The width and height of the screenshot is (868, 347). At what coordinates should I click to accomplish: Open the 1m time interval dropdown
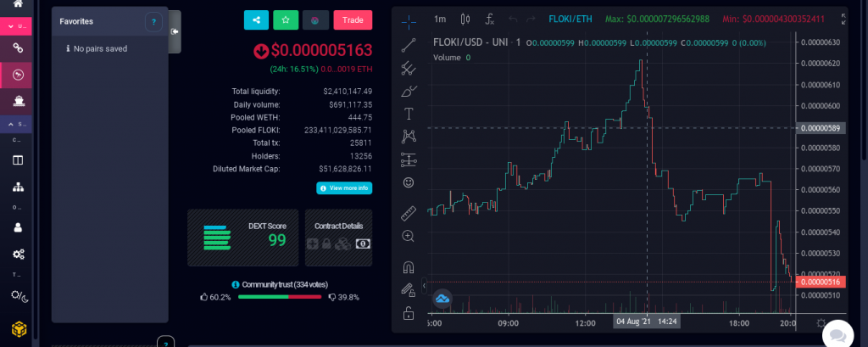pyautogui.click(x=440, y=19)
